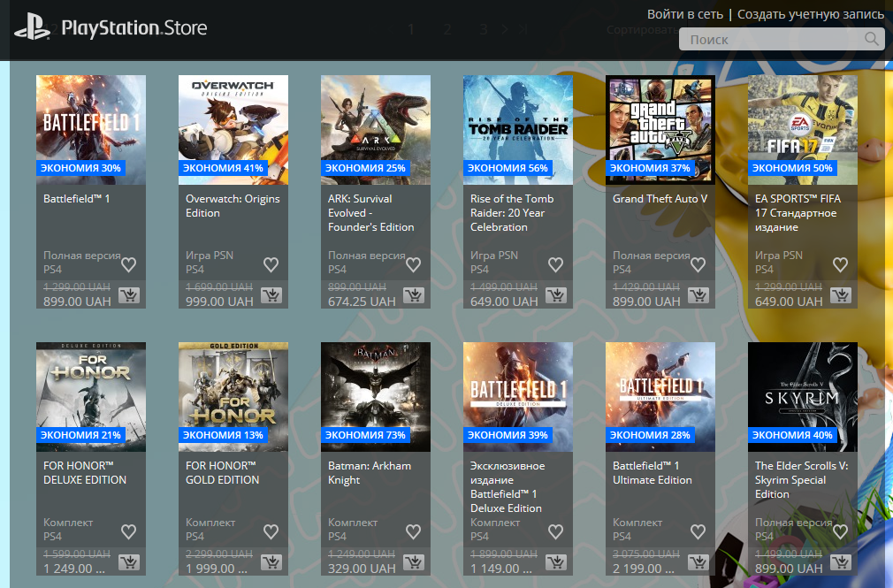Add Rise of the Tomb Raider to cart

pyautogui.click(x=556, y=295)
